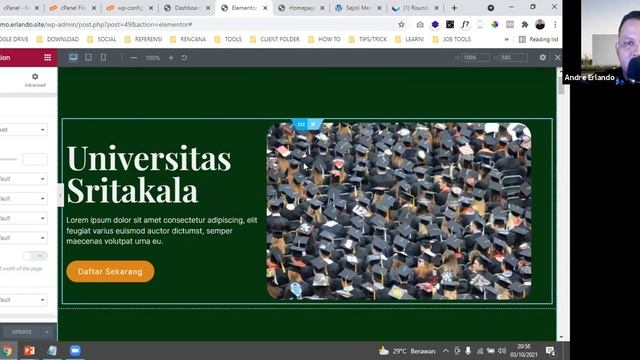
Task: Open the weather widget 29°C Berawan
Action: [x=407, y=351]
